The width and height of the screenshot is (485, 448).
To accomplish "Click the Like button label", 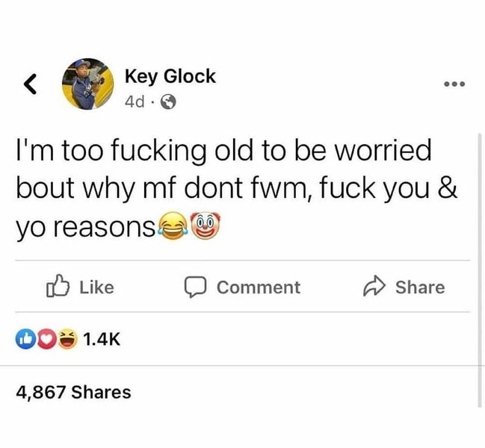I will point(97,287).
